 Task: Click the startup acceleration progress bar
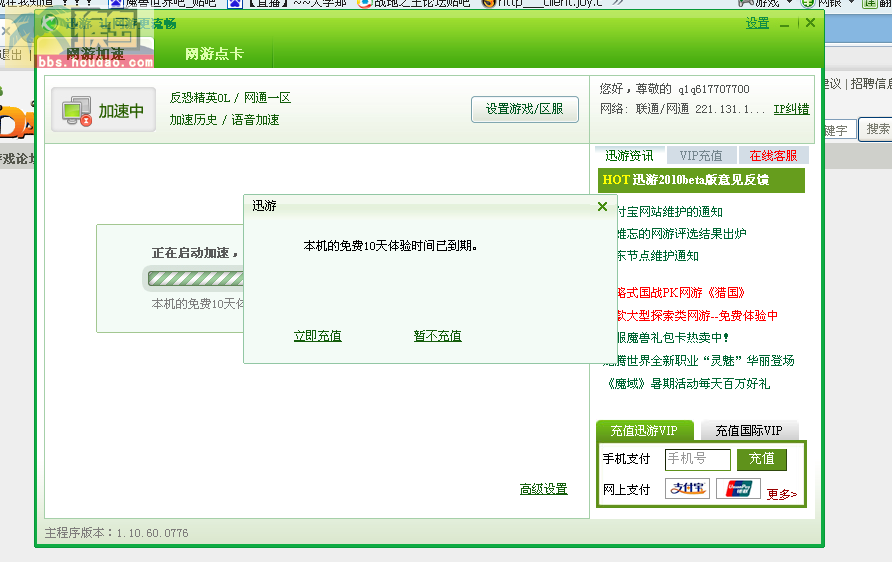click(195, 278)
